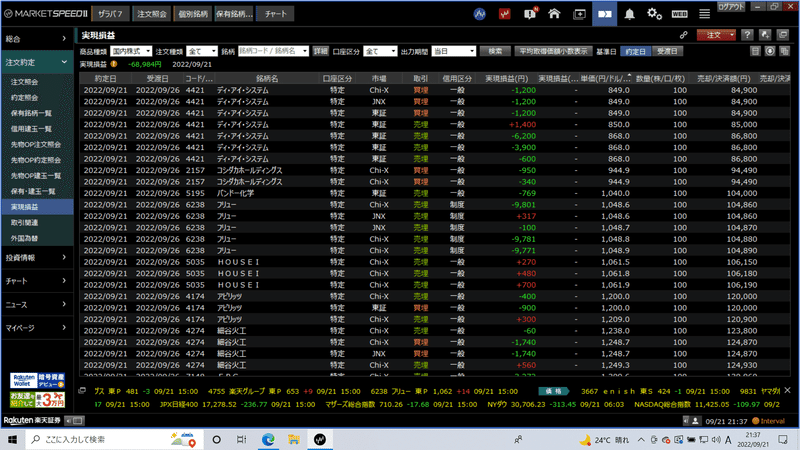Sort the table by 実現損益(円) column header
The image size is (800, 450).
506,79
